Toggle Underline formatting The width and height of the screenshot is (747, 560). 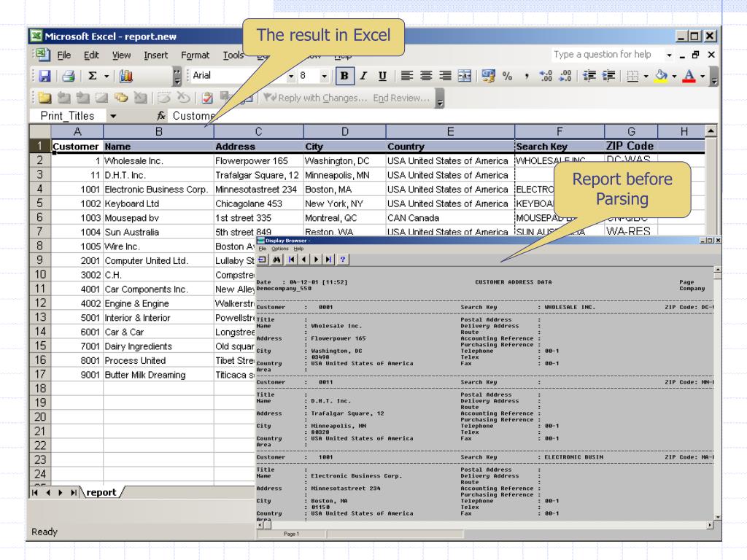382,76
